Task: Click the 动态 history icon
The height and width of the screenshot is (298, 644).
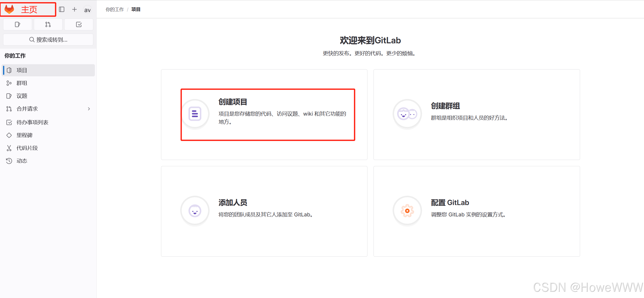Action: coord(9,161)
